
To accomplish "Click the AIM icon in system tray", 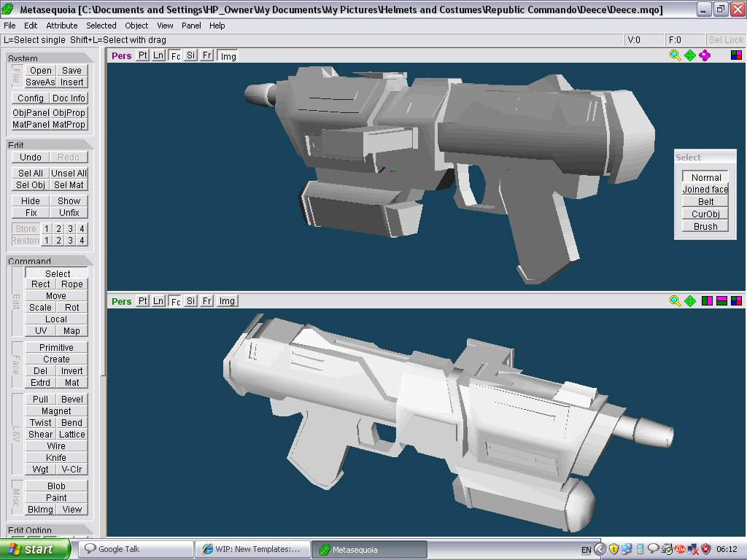I will pos(680,549).
